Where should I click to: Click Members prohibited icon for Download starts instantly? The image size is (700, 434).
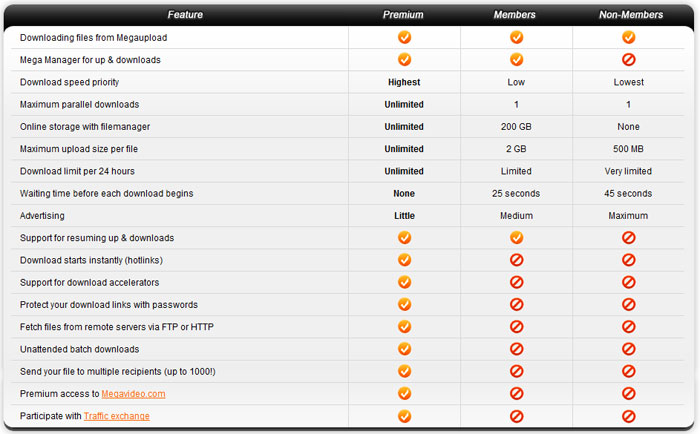(x=517, y=260)
